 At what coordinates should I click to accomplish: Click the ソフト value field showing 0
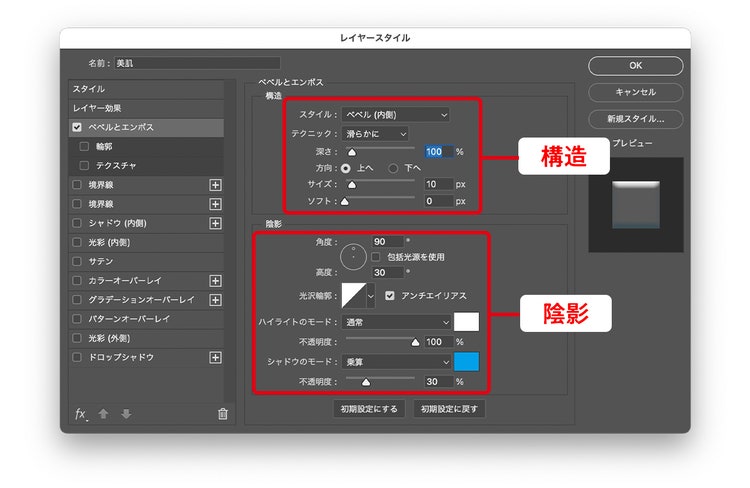coord(439,201)
